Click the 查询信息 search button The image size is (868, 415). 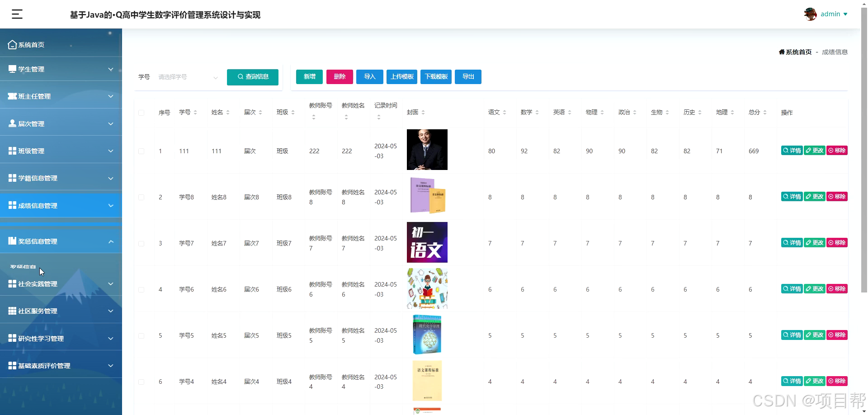pos(253,77)
